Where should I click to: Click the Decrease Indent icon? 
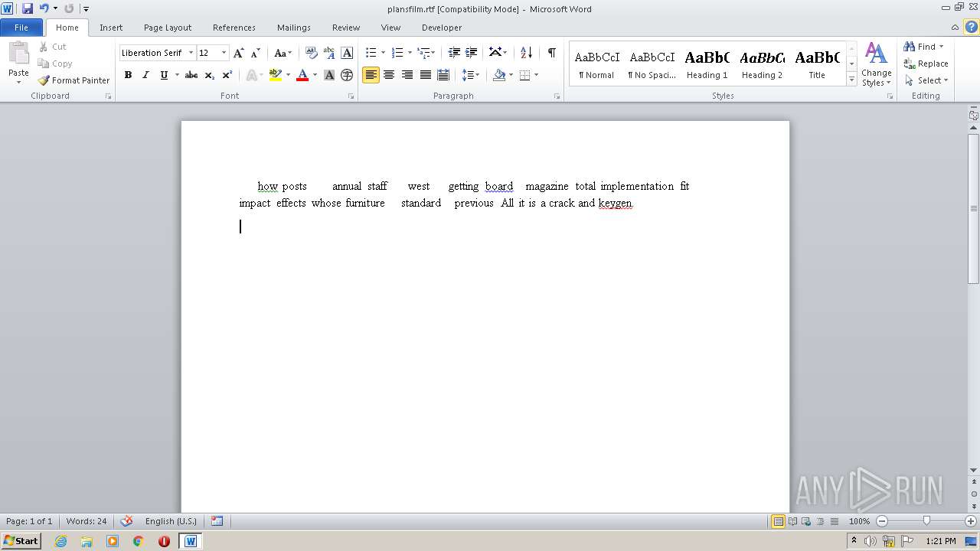pos(454,53)
